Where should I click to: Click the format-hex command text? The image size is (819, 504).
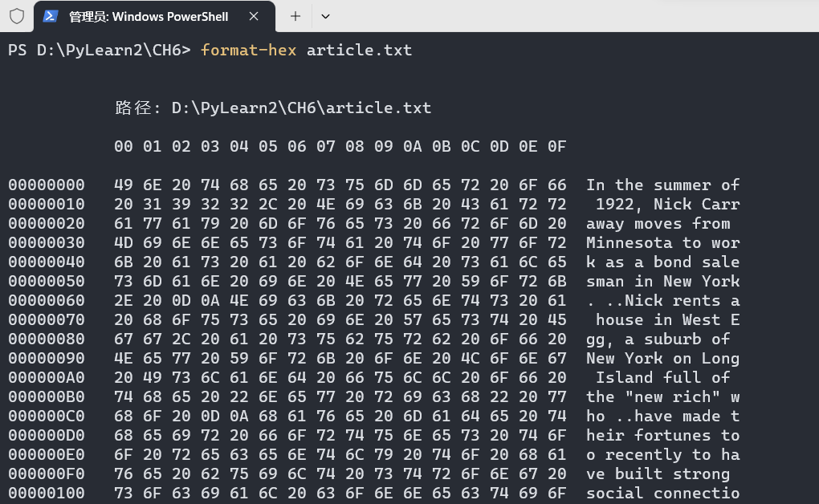pyautogui.click(x=248, y=50)
